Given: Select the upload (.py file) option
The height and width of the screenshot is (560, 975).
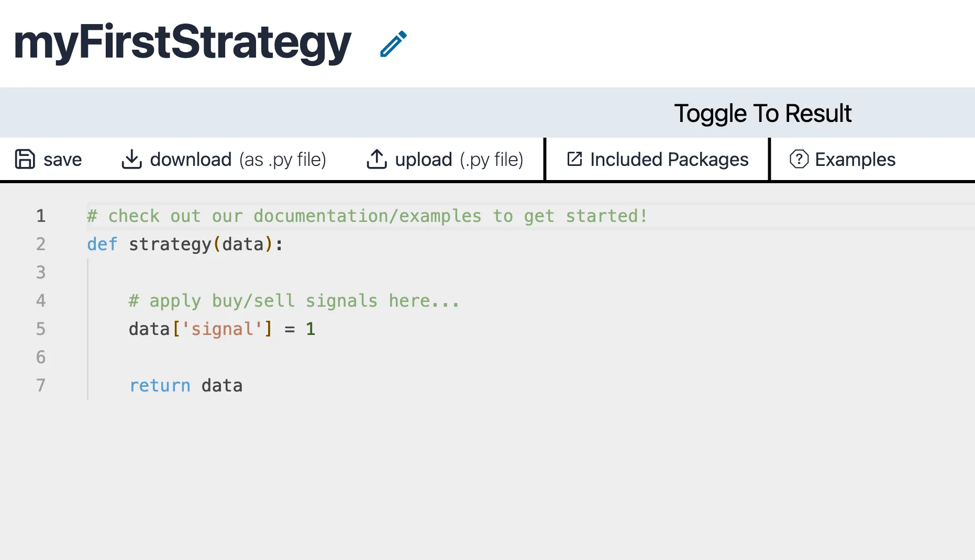Looking at the screenshot, I should pos(459,159).
